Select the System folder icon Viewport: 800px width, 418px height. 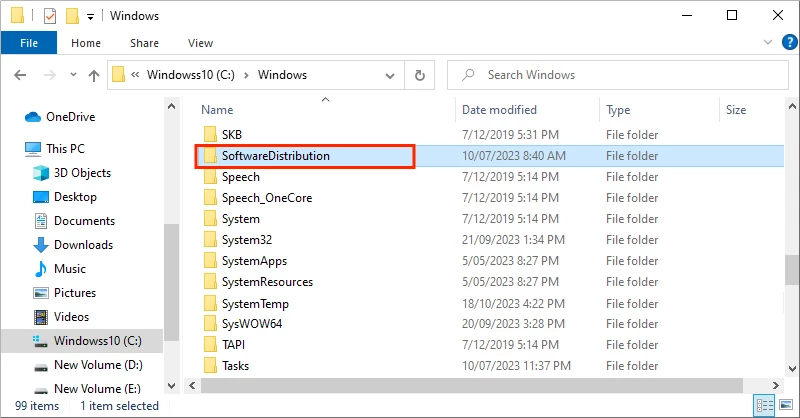coord(210,218)
